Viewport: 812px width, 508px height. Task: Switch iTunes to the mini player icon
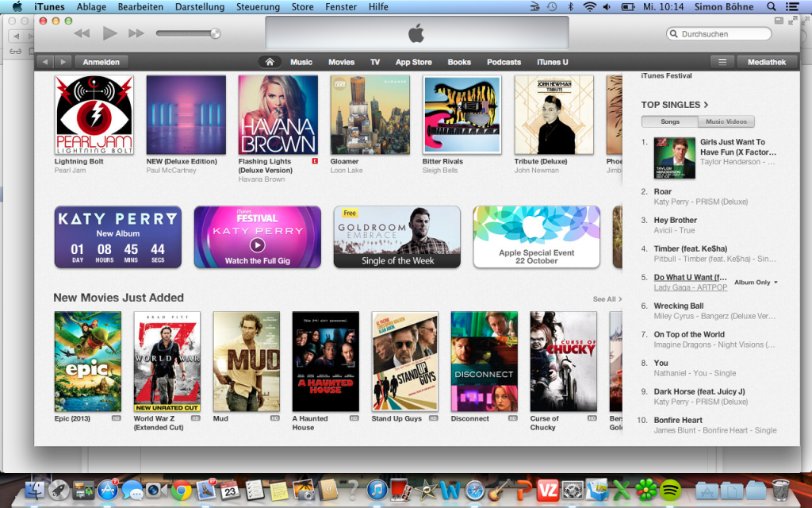tap(779, 21)
